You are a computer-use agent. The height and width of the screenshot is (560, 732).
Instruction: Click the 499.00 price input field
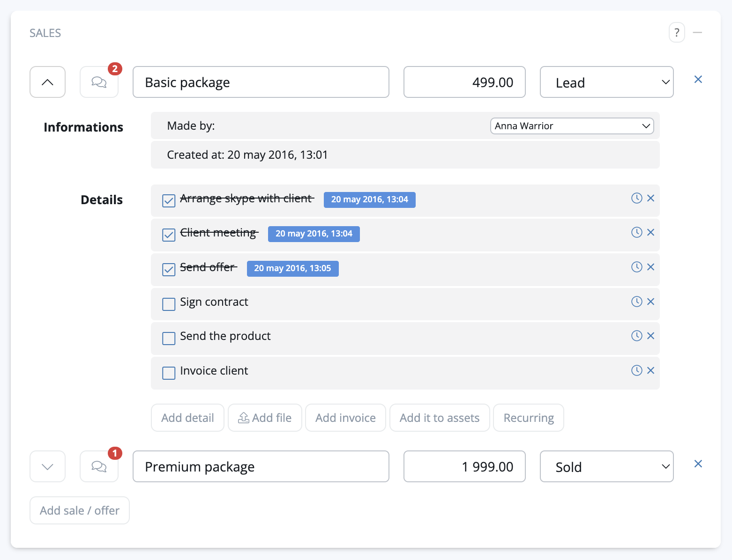464,82
